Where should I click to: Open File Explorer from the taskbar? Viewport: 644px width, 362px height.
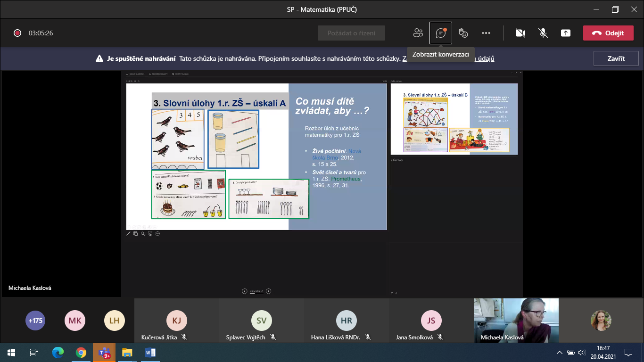click(127, 352)
